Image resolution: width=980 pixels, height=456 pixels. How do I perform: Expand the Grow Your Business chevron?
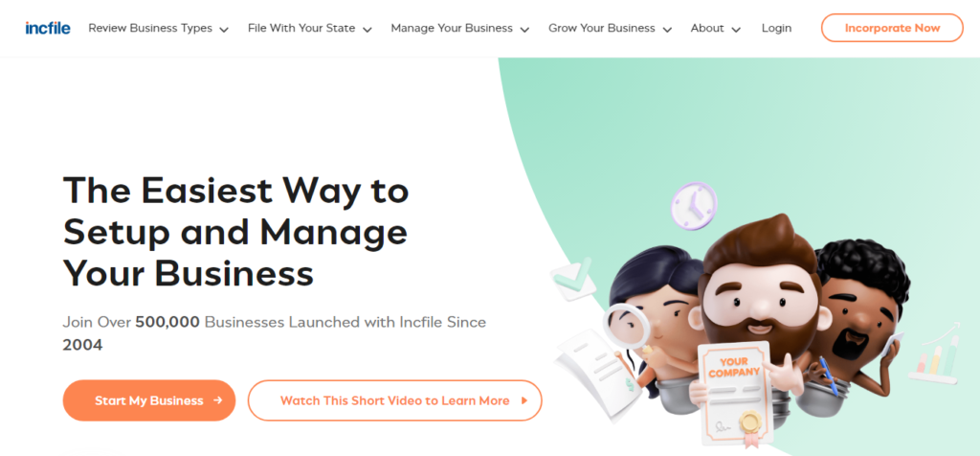[x=667, y=30]
